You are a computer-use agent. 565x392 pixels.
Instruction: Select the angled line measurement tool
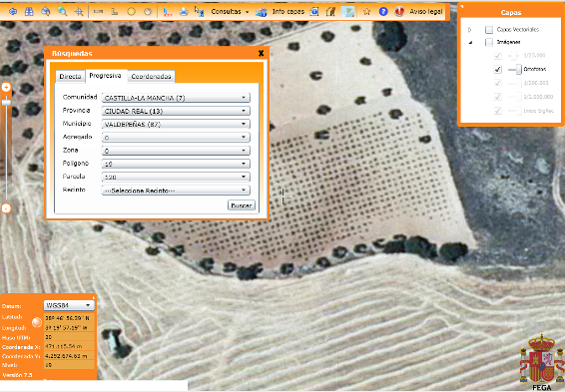click(115, 12)
